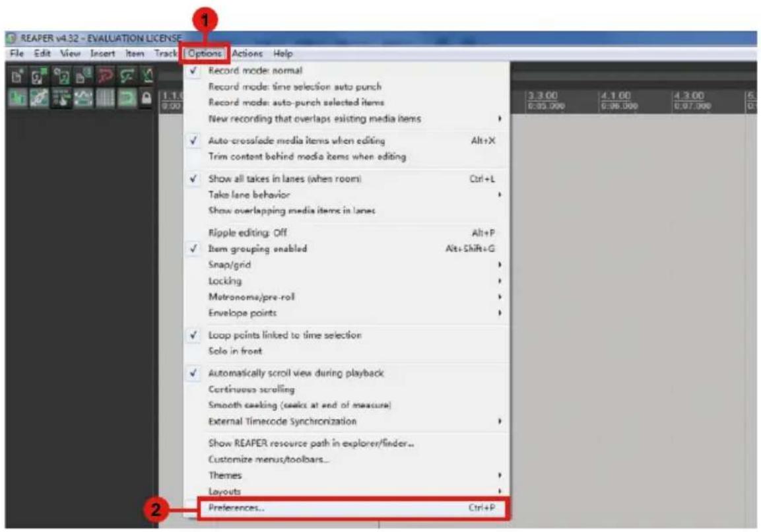Image resolution: width=761 pixels, height=532 pixels.
Task: Open the Track menu
Action: click(166, 53)
